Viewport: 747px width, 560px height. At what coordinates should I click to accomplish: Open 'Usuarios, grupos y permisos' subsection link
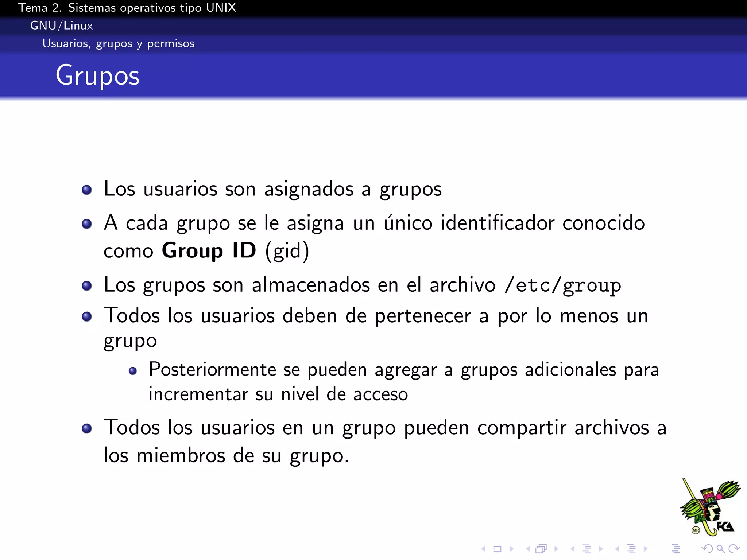pos(119,43)
